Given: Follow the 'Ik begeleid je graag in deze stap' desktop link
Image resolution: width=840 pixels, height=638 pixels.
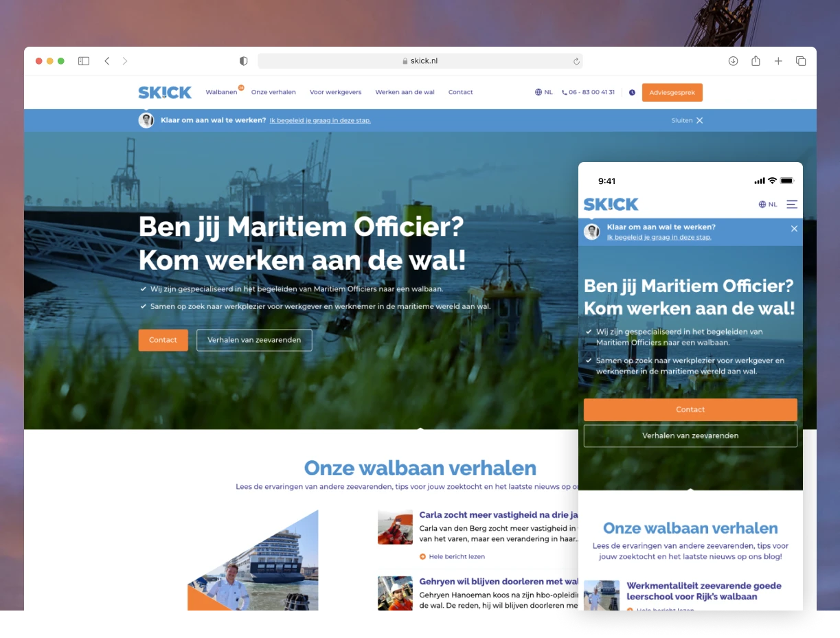Looking at the screenshot, I should 320,120.
